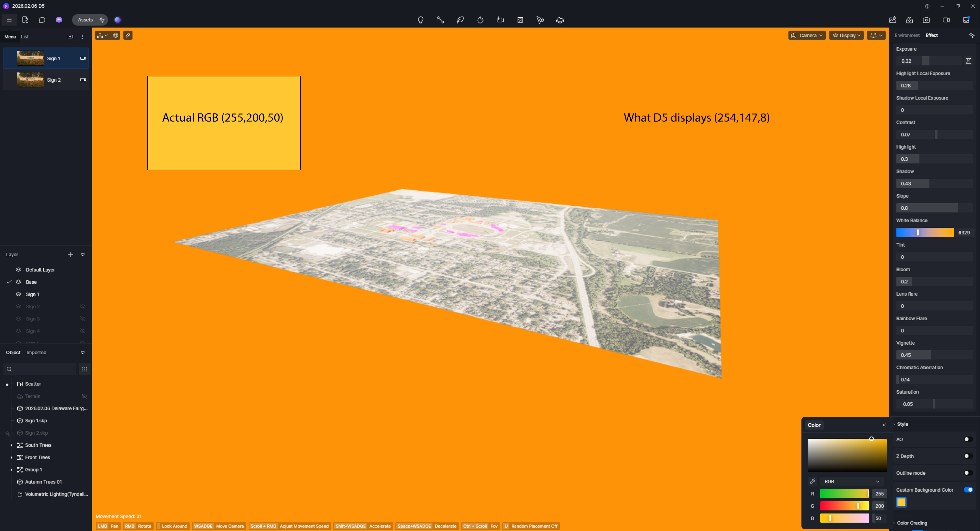The width and height of the screenshot is (980, 531).
Task: Close the Color picker panel
Action: 884,425
